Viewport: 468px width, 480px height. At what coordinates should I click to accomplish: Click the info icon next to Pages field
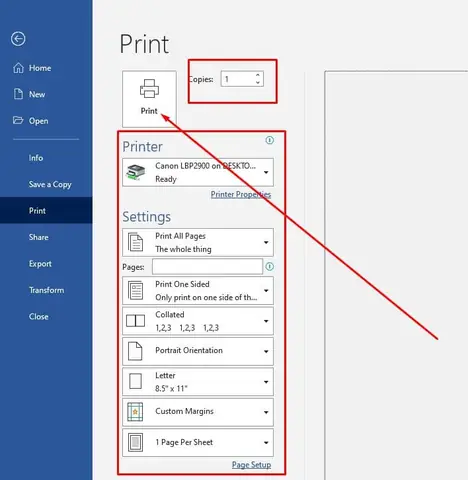(x=269, y=266)
